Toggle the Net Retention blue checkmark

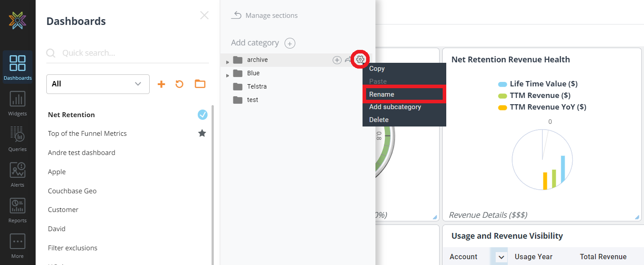(x=203, y=115)
